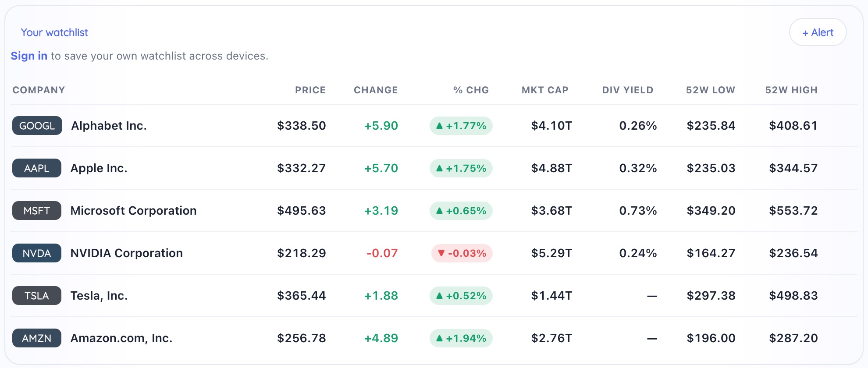
Task: Click the +5.70 change value
Action: click(381, 168)
